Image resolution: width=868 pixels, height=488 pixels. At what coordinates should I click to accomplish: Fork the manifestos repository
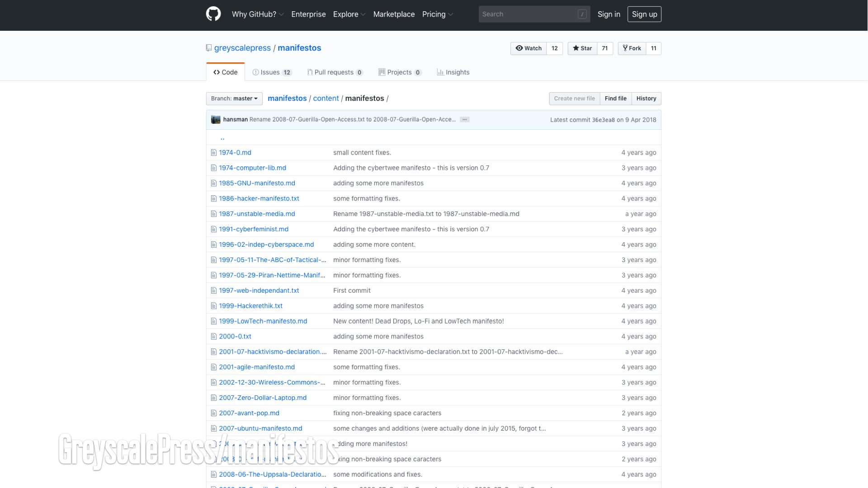coord(632,48)
